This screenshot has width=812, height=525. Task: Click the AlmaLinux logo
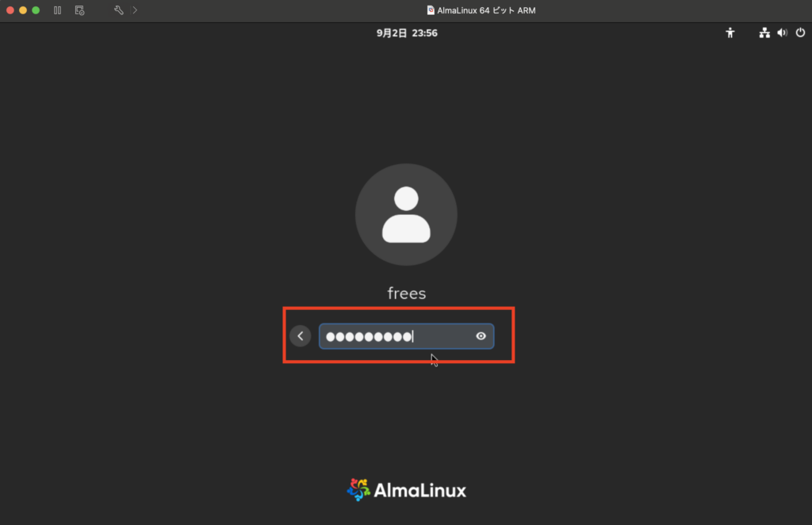click(x=407, y=490)
